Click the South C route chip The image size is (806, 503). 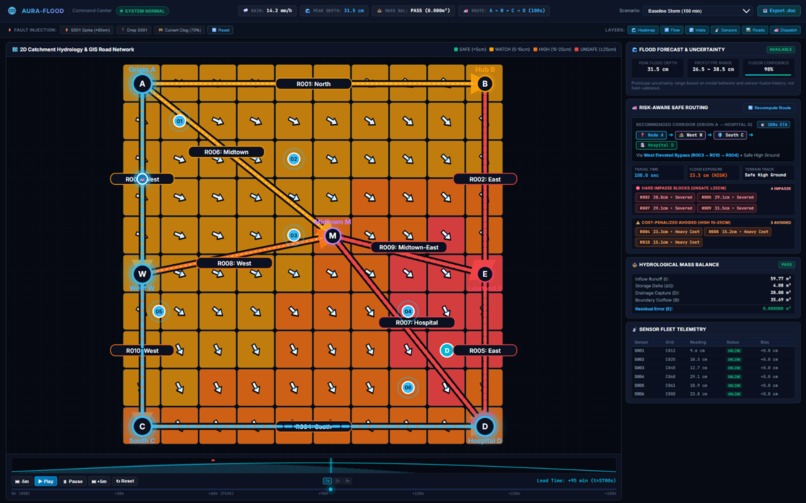(730, 135)
